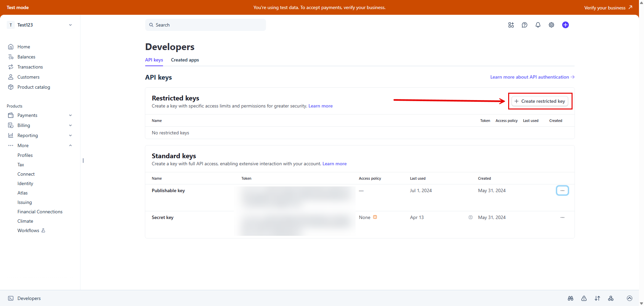Click the help question mark icon

tap(524, 25)
